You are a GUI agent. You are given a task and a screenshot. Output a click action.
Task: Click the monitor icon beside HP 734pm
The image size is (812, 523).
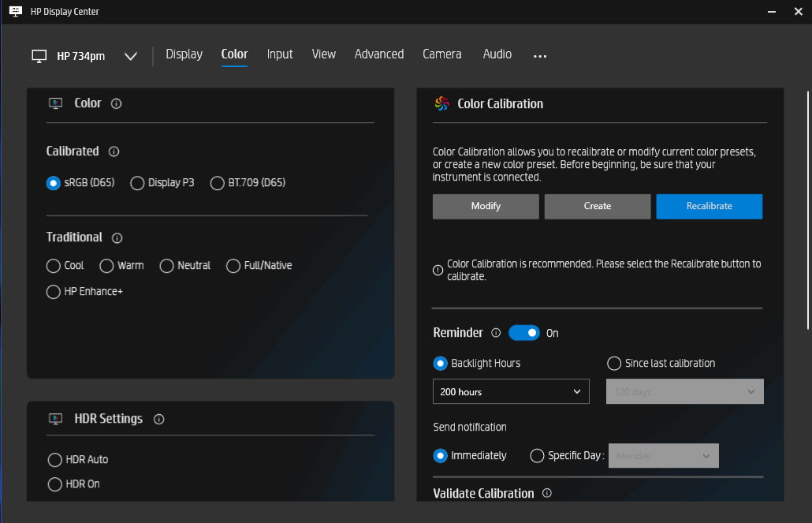point(39,56)
